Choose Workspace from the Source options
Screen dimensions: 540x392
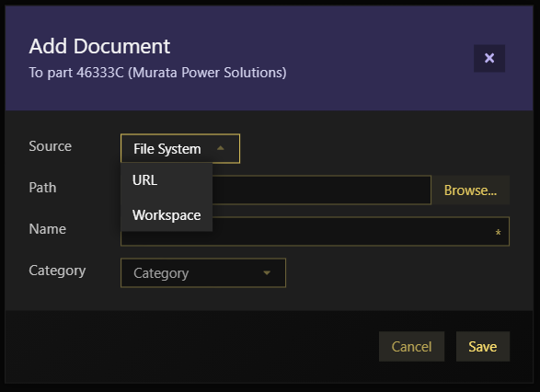[x=167, y=215]
